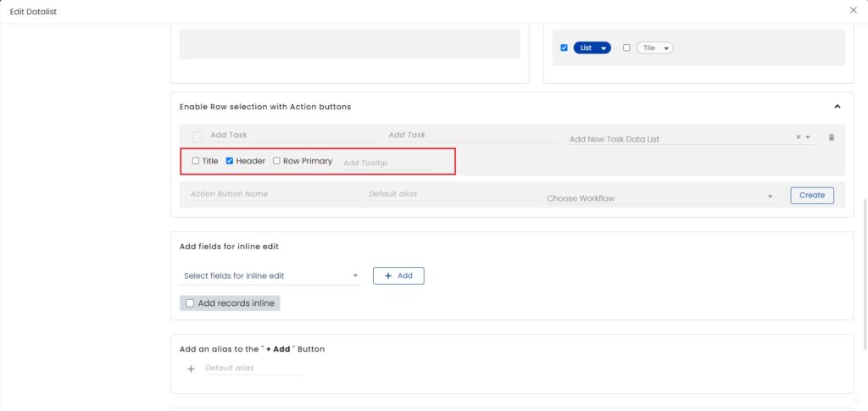Clear the Add New Task Data List selection
The width and height of the screenshot is (868, 411).
tap(798, 137)
